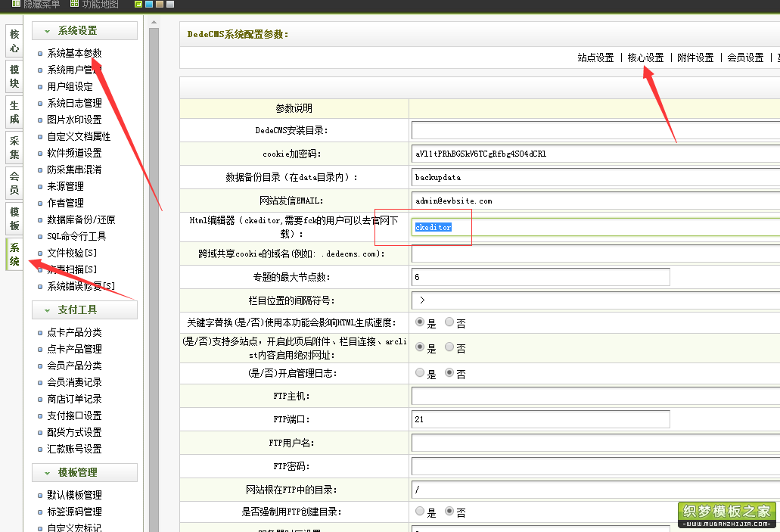
Task: Click the FTP端口 field showing 21
Action: 541,419
